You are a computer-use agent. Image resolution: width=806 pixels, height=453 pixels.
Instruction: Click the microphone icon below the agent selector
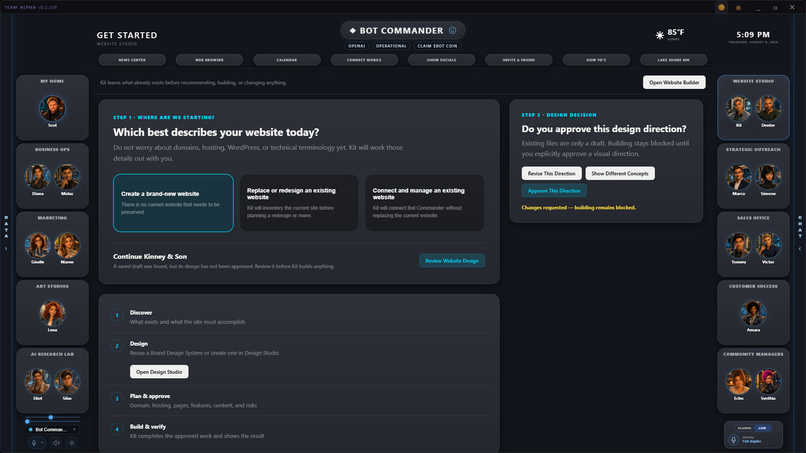point(34,443)
